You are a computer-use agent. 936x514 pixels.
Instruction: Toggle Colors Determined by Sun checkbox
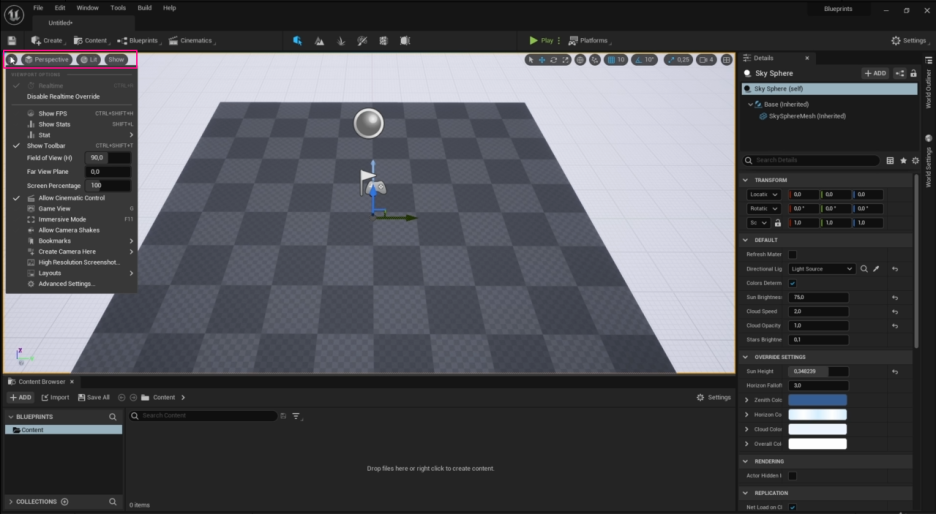(x=792, y=283)
